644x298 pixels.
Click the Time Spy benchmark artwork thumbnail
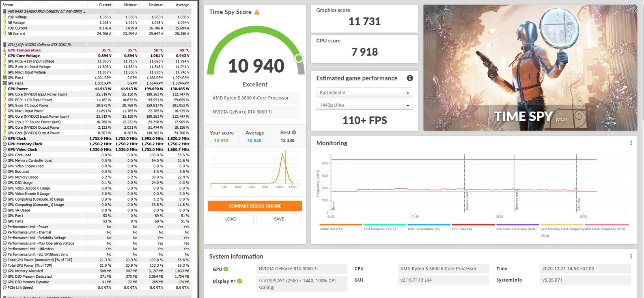pos(530,68)
